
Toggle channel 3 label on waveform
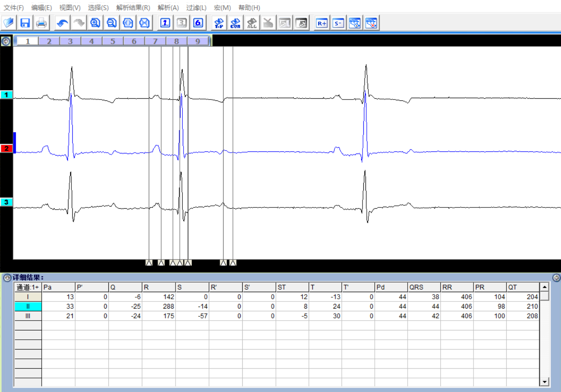point(6,202)
